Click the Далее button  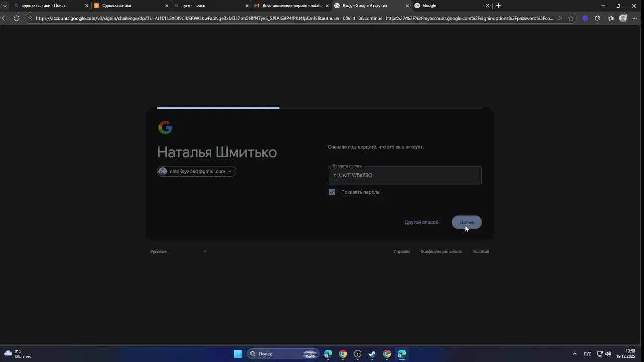click(x=467, y=222)
